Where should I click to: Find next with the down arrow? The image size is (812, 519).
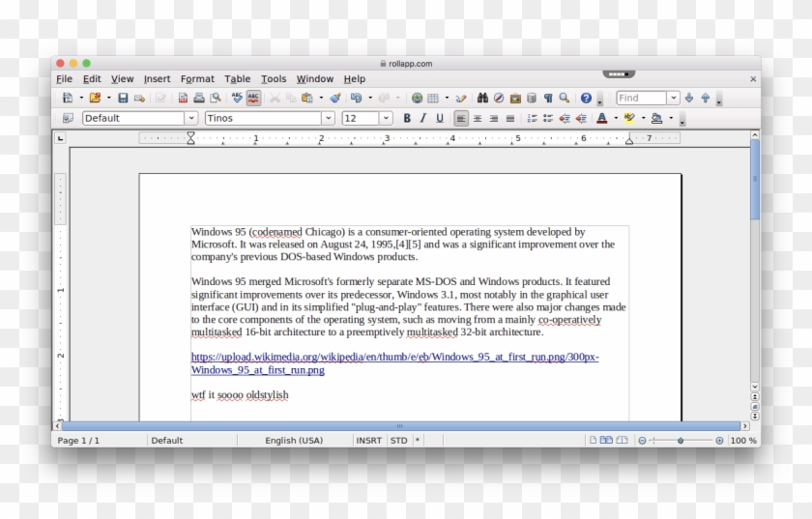click(x=688, y=98)
